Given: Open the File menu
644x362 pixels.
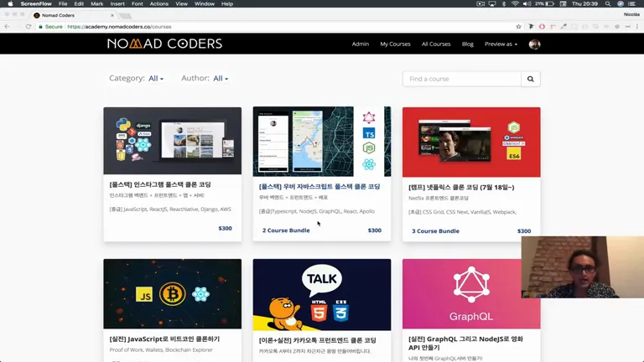Looking at the screenshot, I should pyautogui.click(x=63, y=3).
